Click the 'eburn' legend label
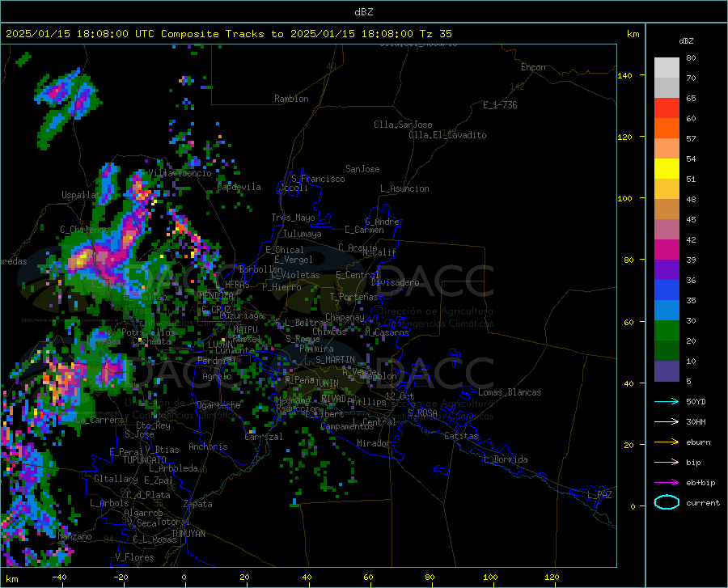 coord(698,442)
